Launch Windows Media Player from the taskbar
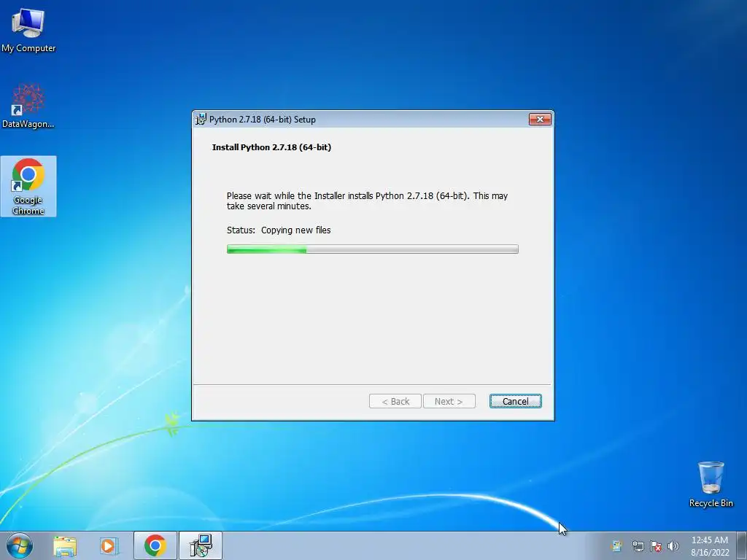 tap(109, 546)
